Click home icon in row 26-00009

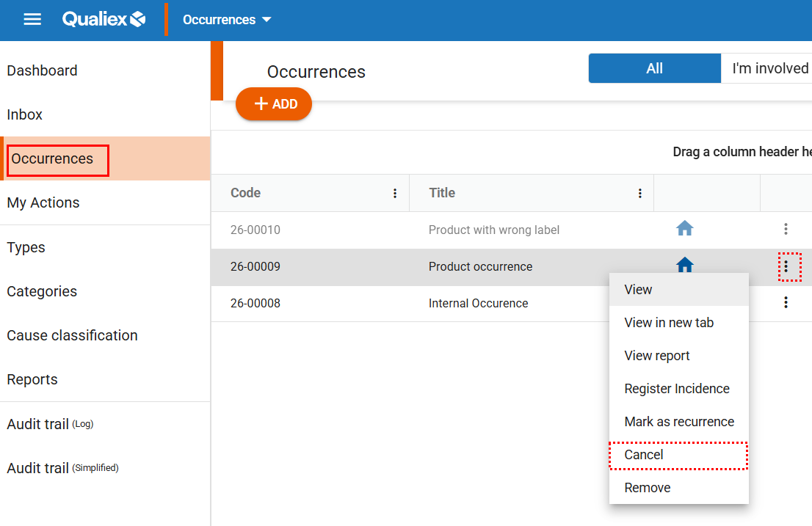(x=684, y=264)
